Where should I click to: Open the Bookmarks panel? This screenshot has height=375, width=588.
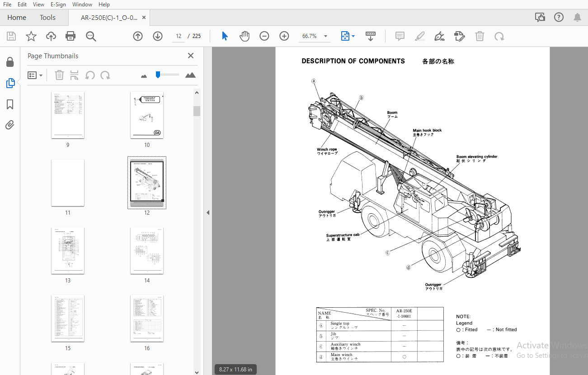click(x=10, y=104)
